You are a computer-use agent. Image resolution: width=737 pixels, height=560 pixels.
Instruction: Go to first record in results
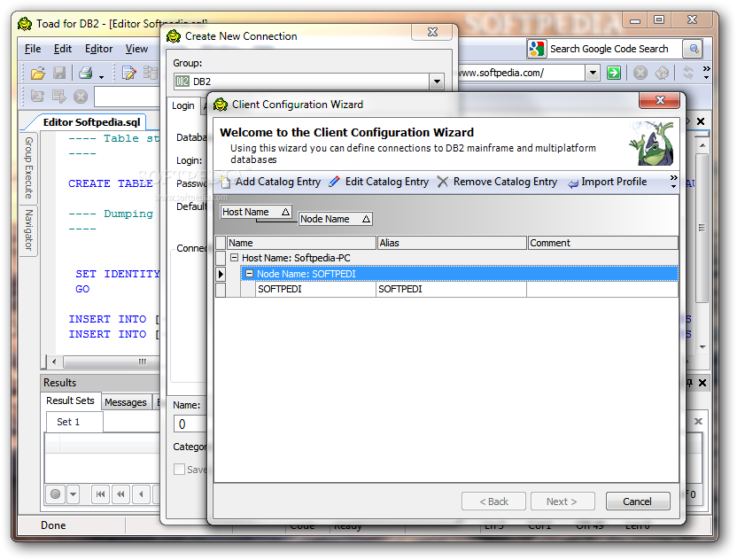(100, 494)
